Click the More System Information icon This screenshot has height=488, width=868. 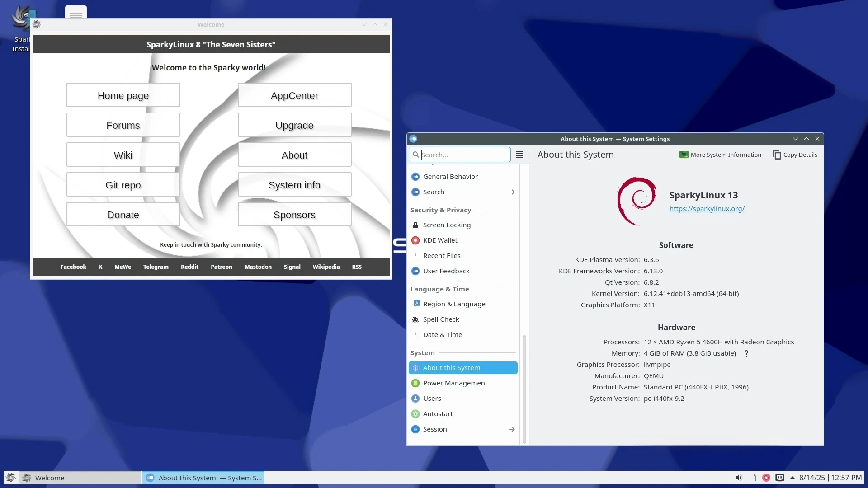[x=684, y=155]
